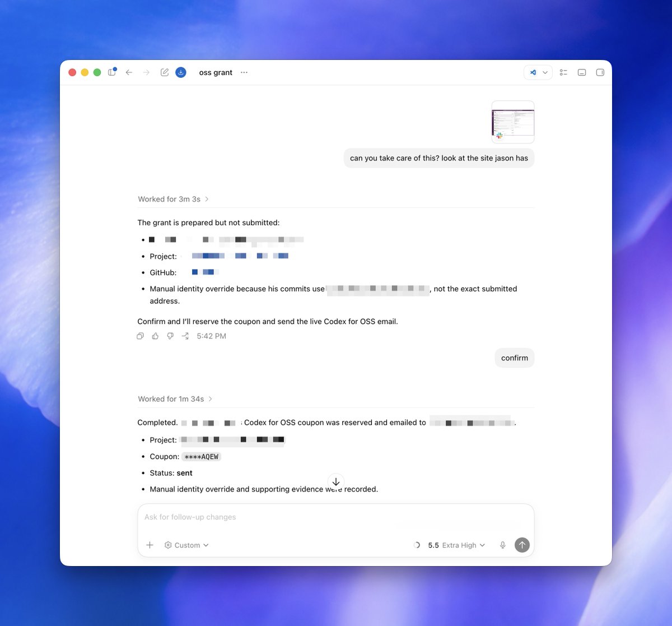Toggle the sidebar panel icon
Image resolution: width=672 pixels, height=626 pixels.
pyautogui.click(x=112, y=72)
